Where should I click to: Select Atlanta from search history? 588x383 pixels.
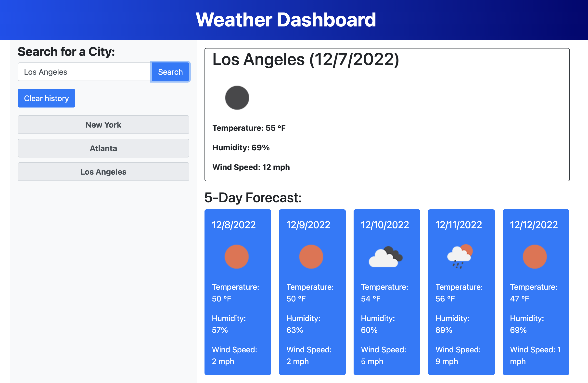[x=103, y=148]
